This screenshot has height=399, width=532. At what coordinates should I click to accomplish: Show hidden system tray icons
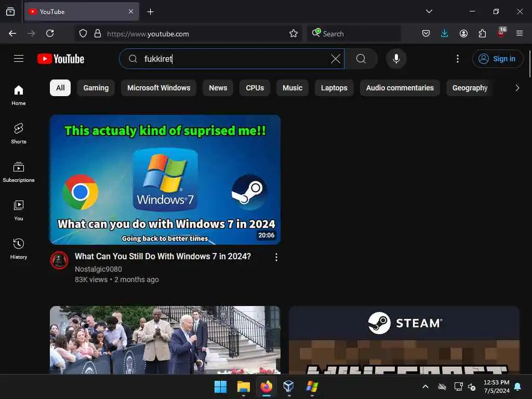(425, 387)
